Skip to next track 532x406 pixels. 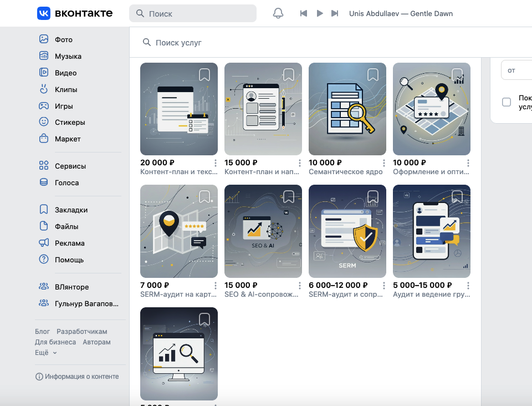click(x=335, y=13)
